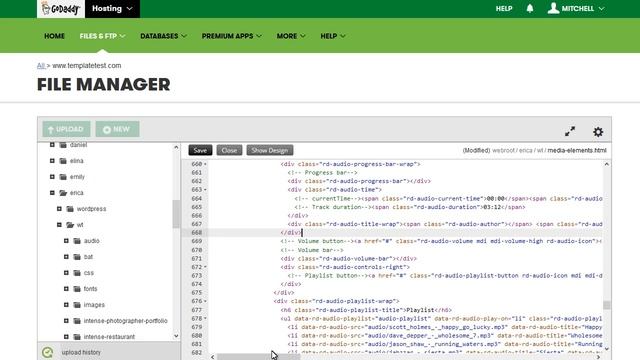Image resolution: width=640 pixels, height=360 pixels.
Task: Click code editor scroll up arrow
Action: pyautogui.click(x=607, y=164)
